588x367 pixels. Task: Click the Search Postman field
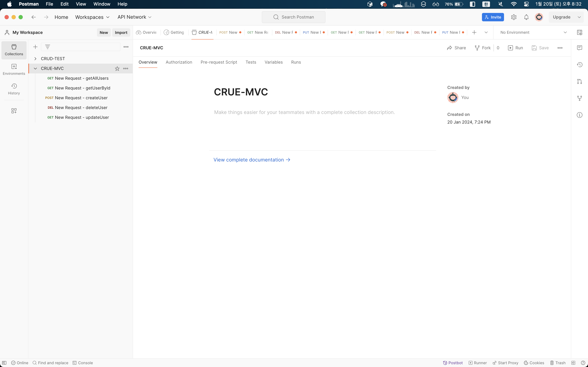293,17
